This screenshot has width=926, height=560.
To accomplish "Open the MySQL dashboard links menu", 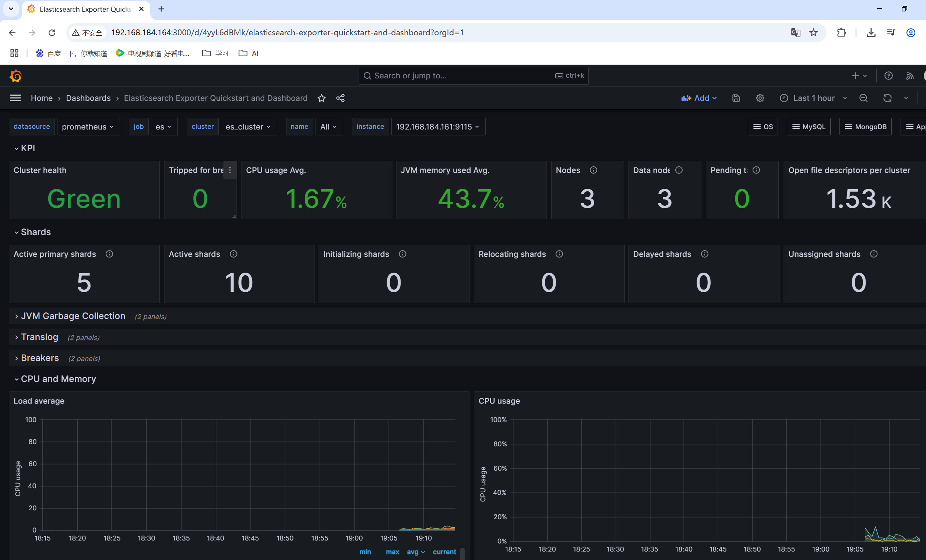I will pyautogui.click(x=809, y=127).
